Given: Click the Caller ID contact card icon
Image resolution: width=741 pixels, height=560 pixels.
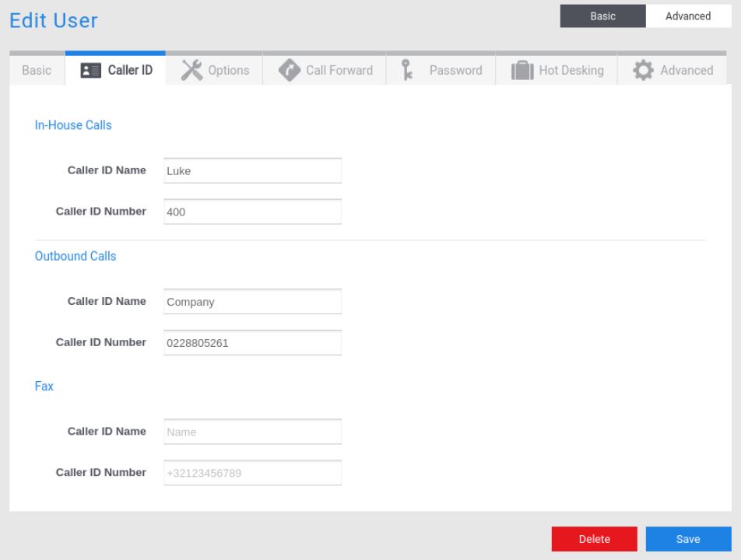Looking at the screenshot, I should pos(90,71).
